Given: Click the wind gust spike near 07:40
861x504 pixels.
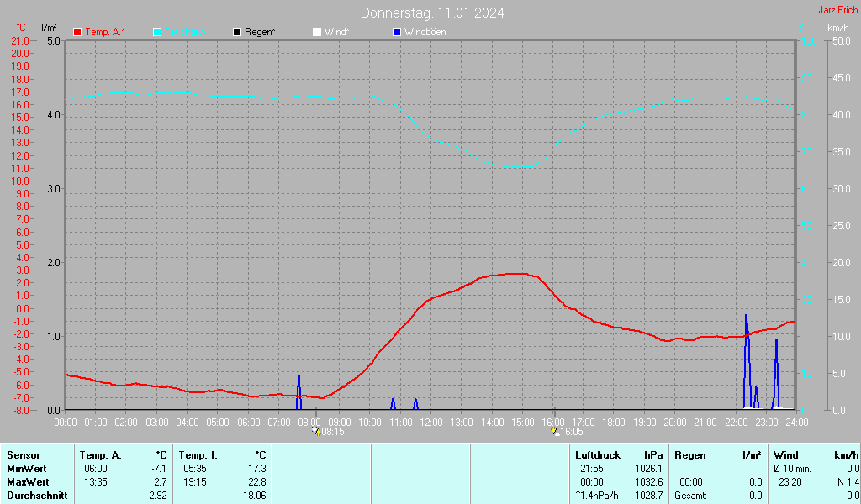Looking at the screenshot, I should point(298,392).
